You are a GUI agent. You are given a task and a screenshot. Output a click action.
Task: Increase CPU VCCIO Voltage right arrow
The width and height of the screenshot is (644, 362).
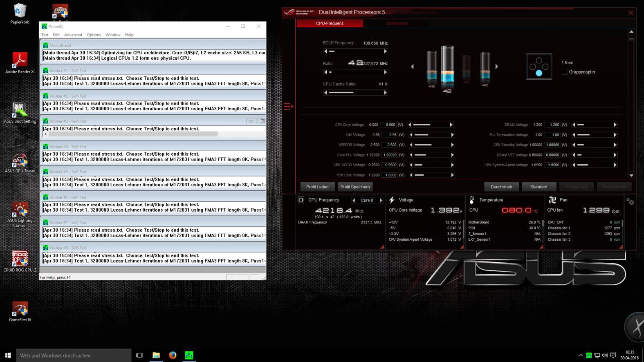[x=452, y=165]
